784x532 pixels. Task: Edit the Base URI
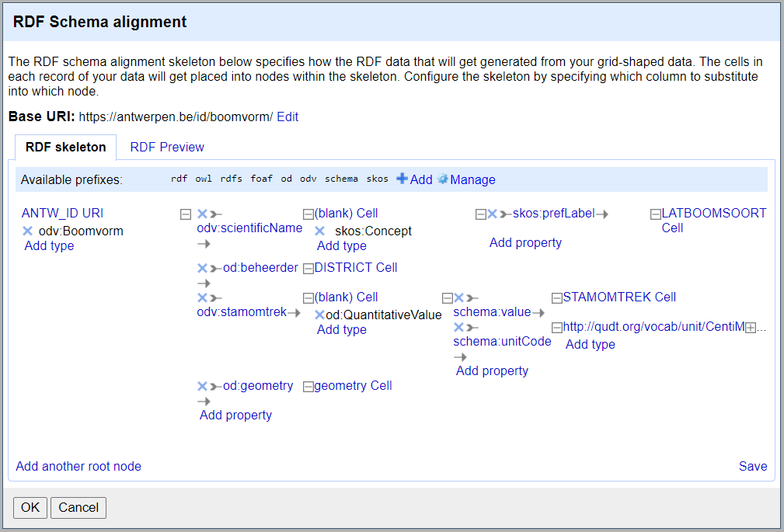pos(287,116)
